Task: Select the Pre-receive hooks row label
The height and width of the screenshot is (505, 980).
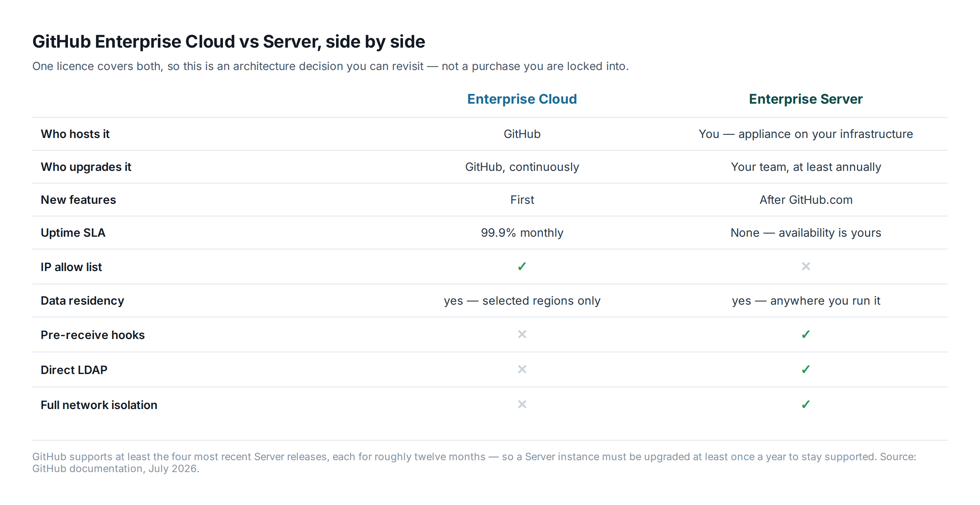Action: tap(92, 335)
